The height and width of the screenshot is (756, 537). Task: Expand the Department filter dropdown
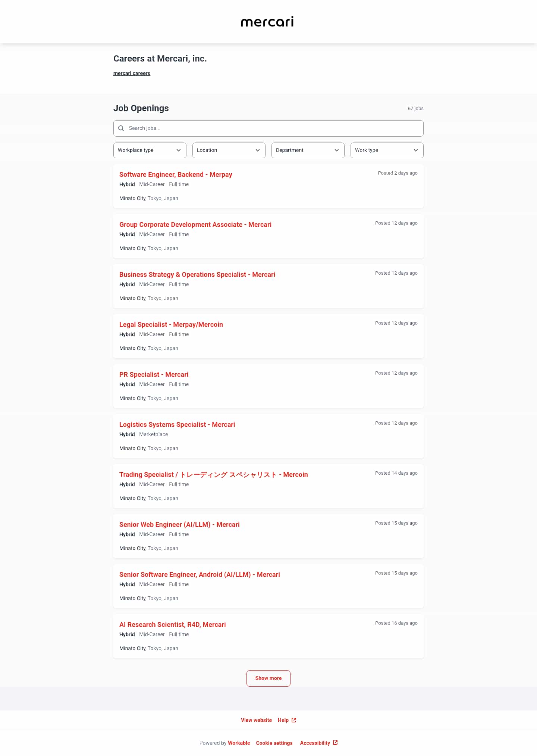[308, 150]
